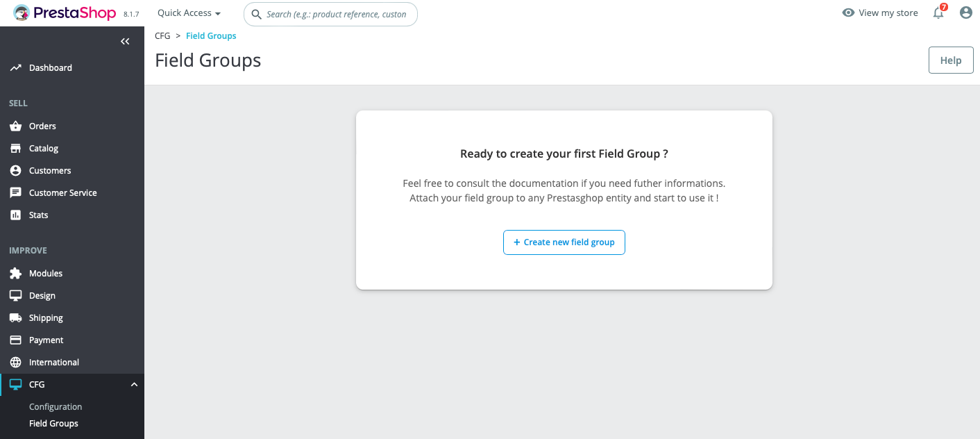Open the notifications bell
Viewport: 980px width, 439px height.
938,13
